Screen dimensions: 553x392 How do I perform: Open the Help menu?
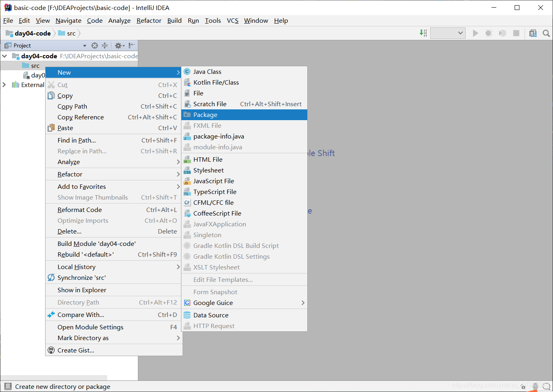[281, 21]
